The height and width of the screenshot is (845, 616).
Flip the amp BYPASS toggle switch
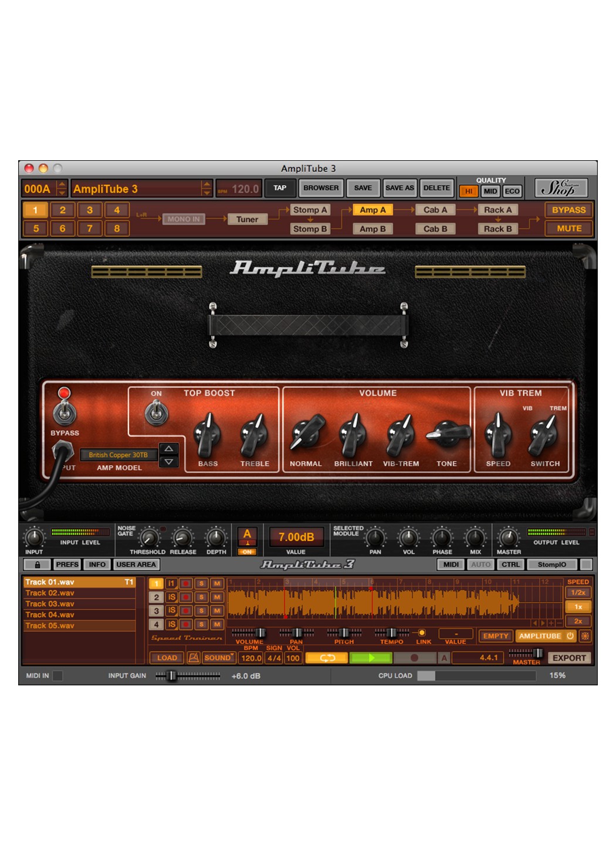click(x=65, y=412)
